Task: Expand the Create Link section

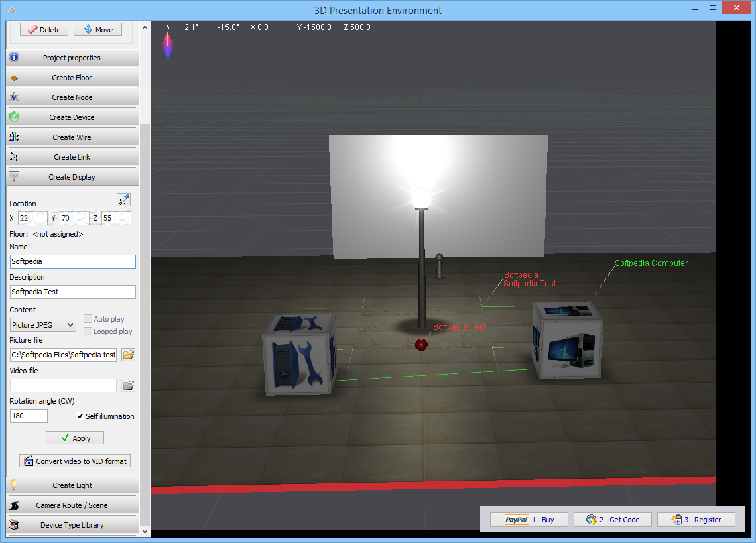Action: pos(72,157)
